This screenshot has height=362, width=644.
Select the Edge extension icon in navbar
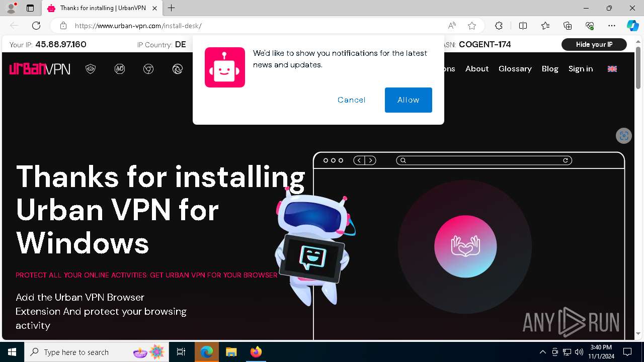(x=178, y=69)
